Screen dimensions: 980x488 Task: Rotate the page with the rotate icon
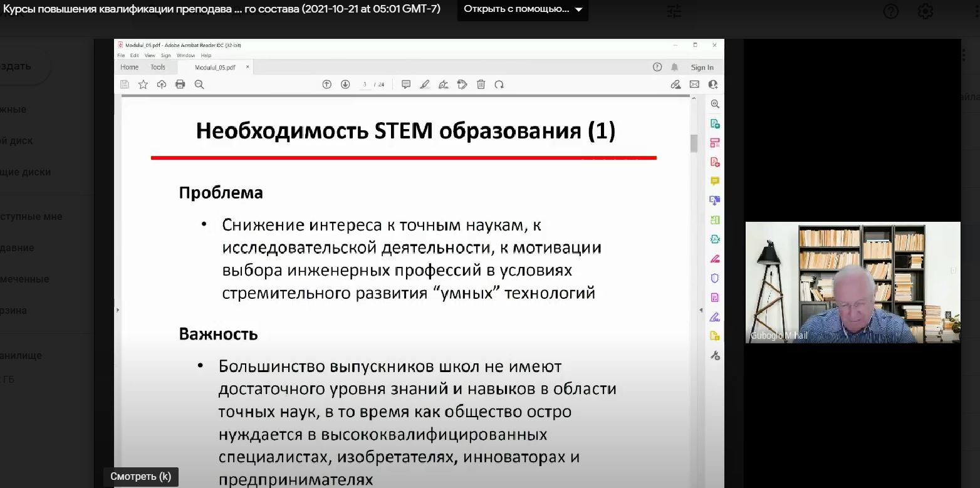click(x=499, y=85)
